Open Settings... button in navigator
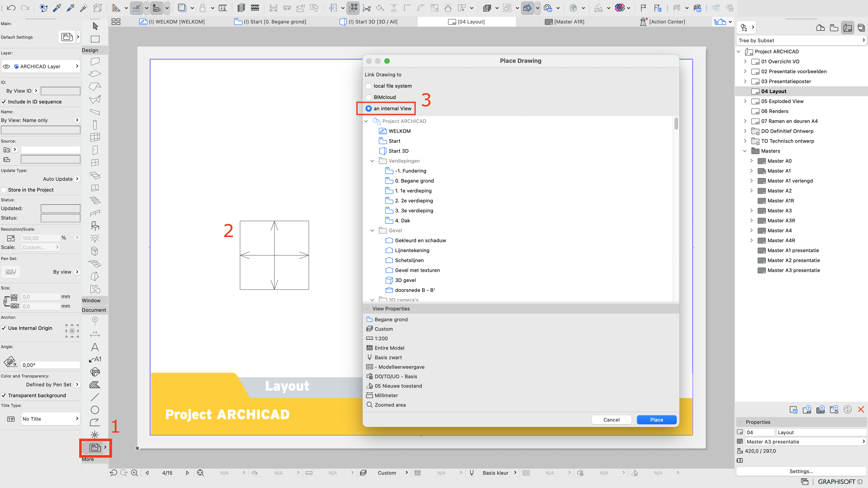The height and width of the screenshot is (488, 868). coord(801,471)
